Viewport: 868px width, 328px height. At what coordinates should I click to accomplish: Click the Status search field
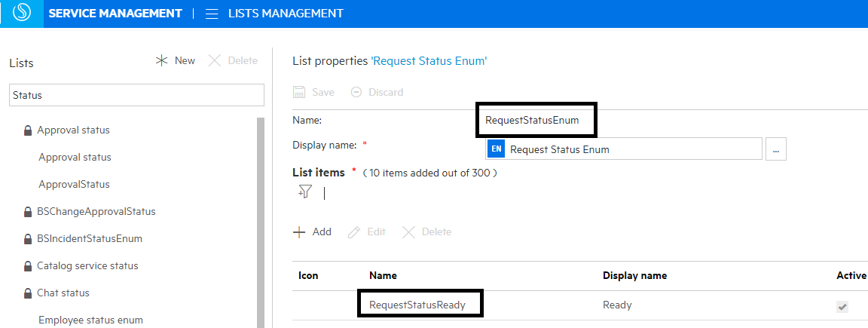pos(136,95)
